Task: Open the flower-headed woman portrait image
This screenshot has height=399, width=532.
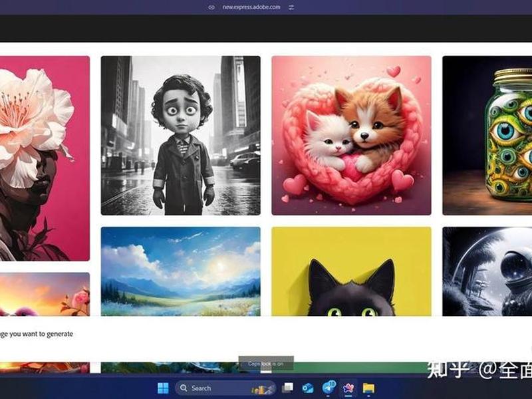Action: click(45, 158)
